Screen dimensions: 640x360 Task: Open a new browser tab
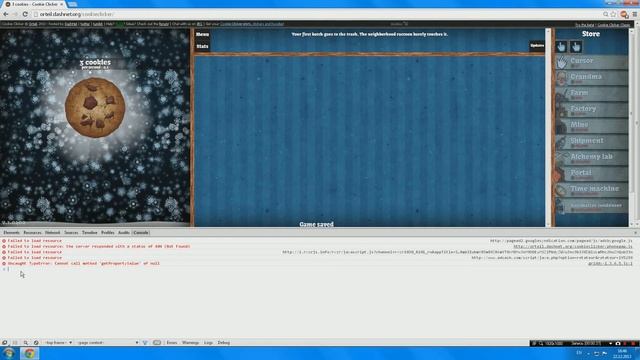pyautogui.click(x=72, y=4)
